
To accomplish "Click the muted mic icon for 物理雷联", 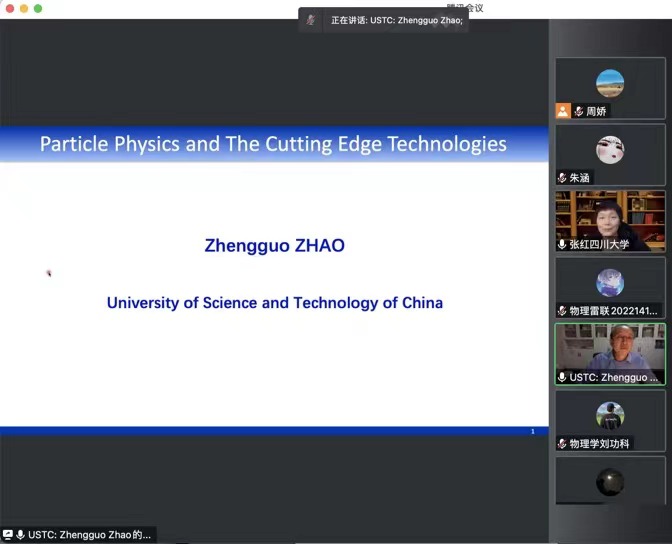I will coord(562,311).
